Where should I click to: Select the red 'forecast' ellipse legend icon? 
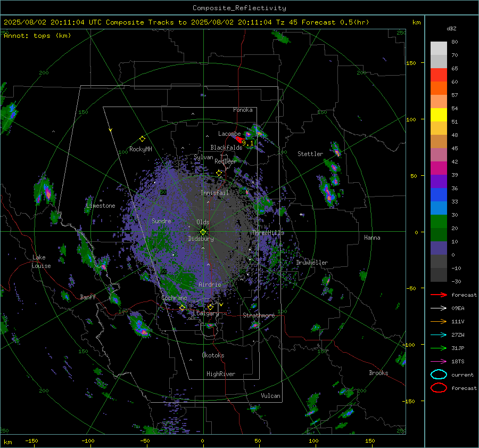tap(439, 388)
